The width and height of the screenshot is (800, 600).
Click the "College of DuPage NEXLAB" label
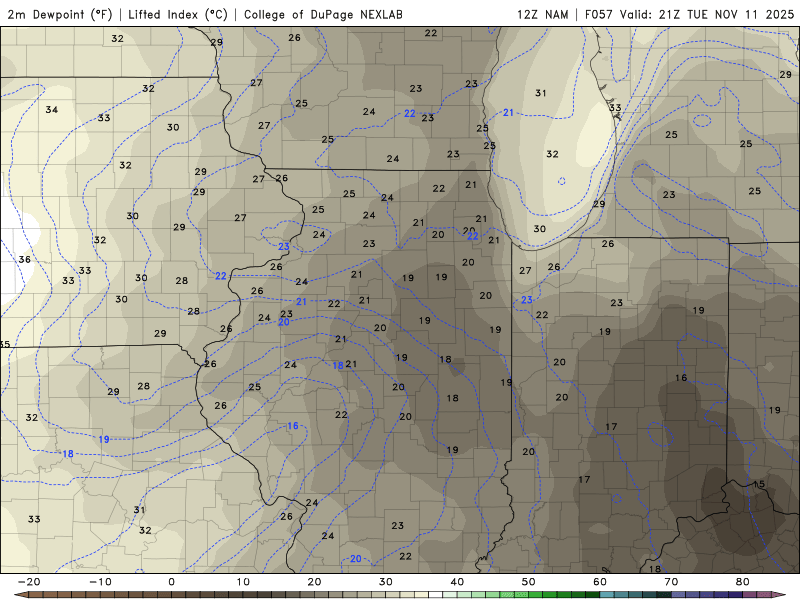pyautogui.click(x=323, y=14)
